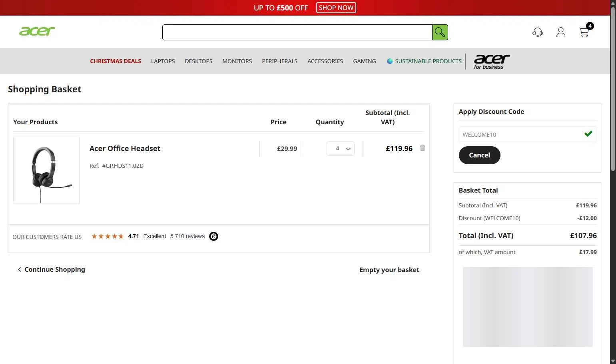Open the account profile icon
Screen dimensions: 616x364
561,32
